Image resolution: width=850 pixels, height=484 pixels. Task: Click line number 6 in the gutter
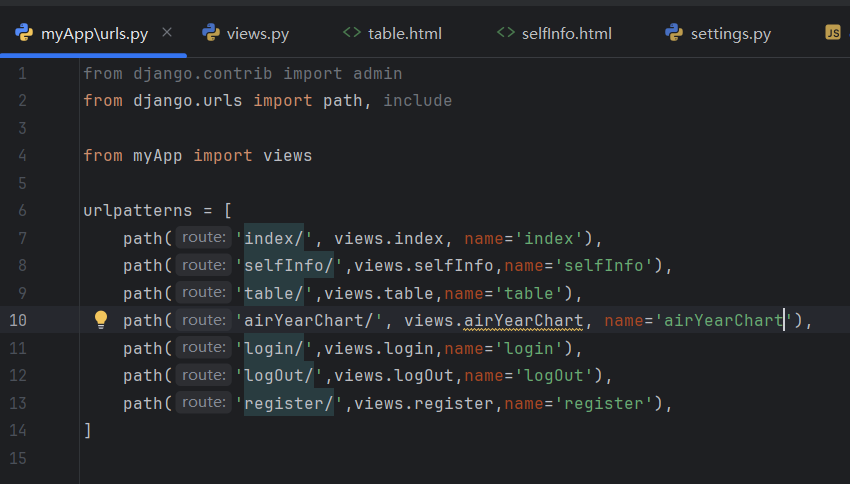coord(22,211)
